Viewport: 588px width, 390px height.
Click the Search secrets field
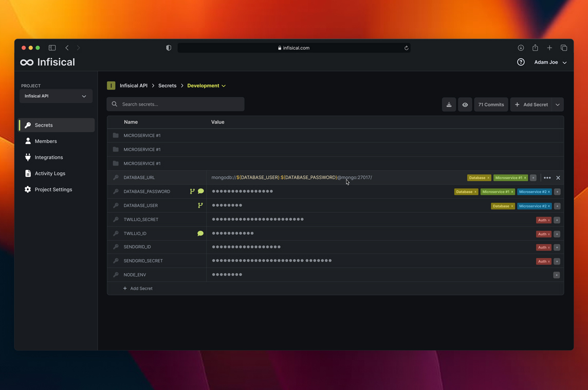175,104
